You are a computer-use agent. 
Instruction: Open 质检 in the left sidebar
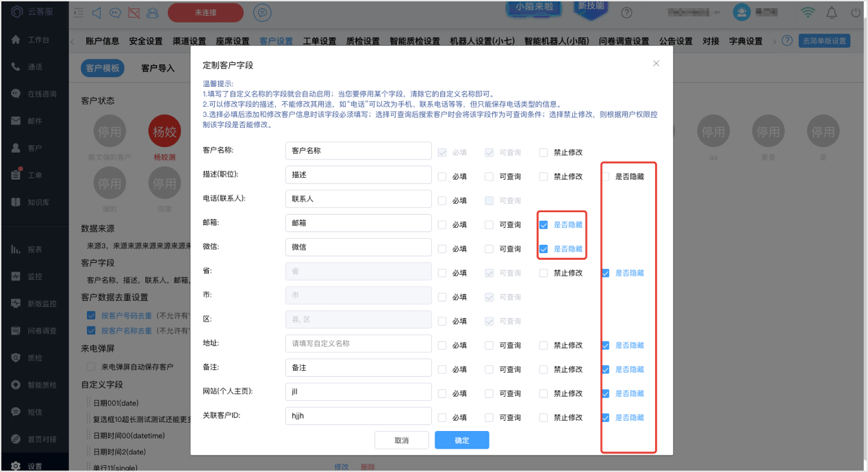[x=34, y=358]
